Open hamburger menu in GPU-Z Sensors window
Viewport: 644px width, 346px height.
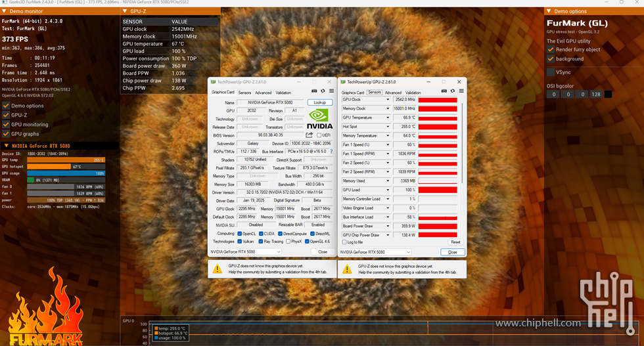(x=461, y=91)
